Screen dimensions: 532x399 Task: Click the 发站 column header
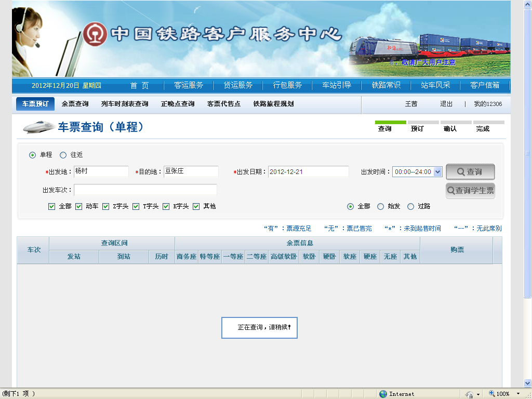click(74, 257)
